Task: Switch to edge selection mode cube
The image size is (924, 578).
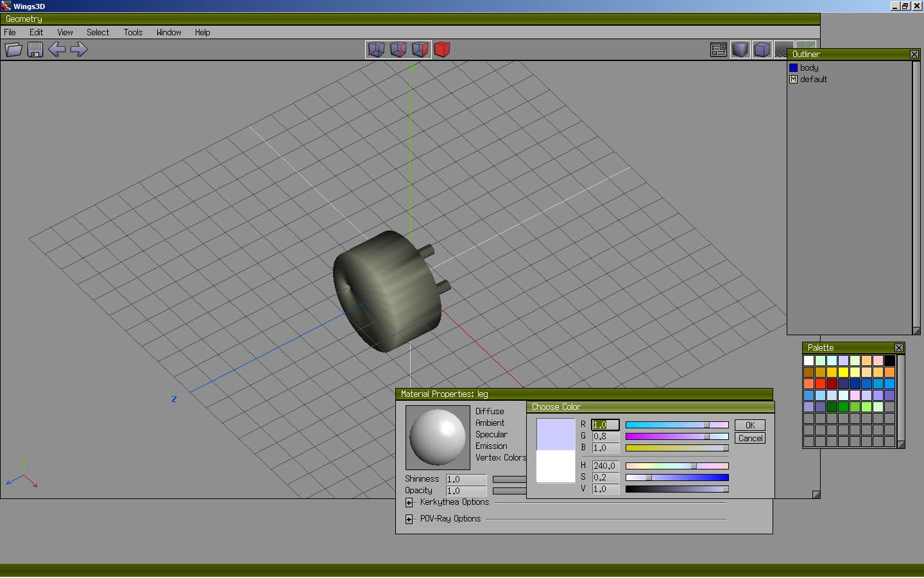Action: click(x=398, y=49)
